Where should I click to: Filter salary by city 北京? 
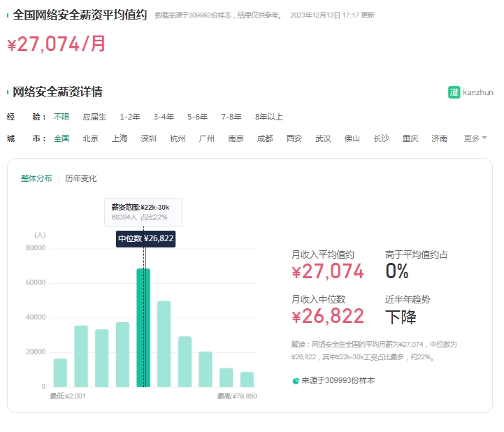91,138
